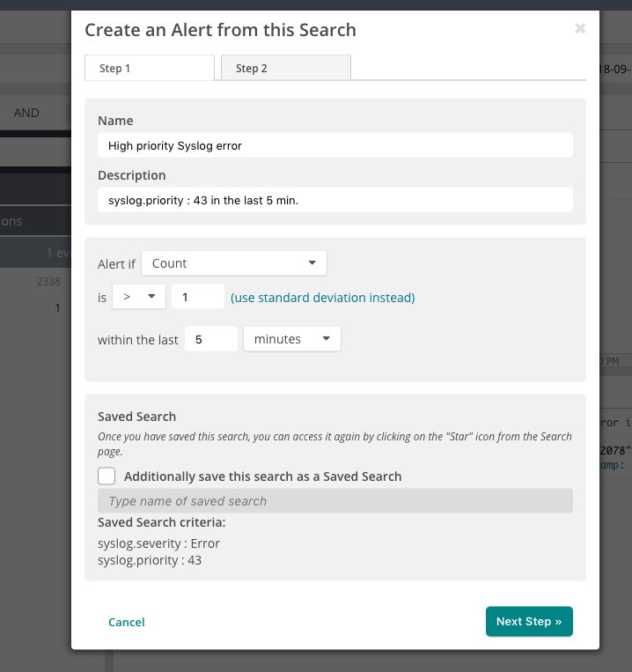Click the within the last number field
Viewport: 632px width, 672px height.
pos(210,339)
